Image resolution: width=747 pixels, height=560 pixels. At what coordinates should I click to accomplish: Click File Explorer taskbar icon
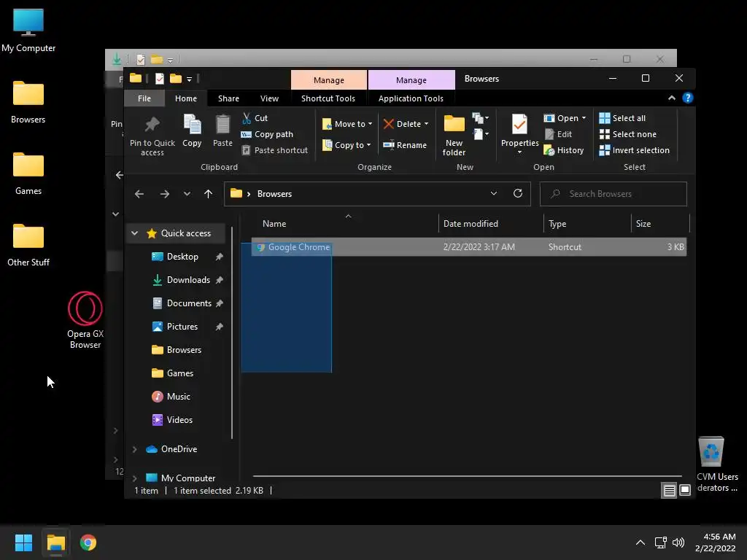(x=55, y=542)
